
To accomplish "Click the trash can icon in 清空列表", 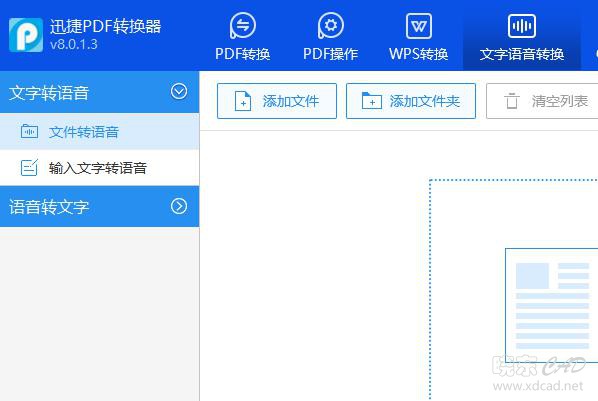I will tap(511, 101).
